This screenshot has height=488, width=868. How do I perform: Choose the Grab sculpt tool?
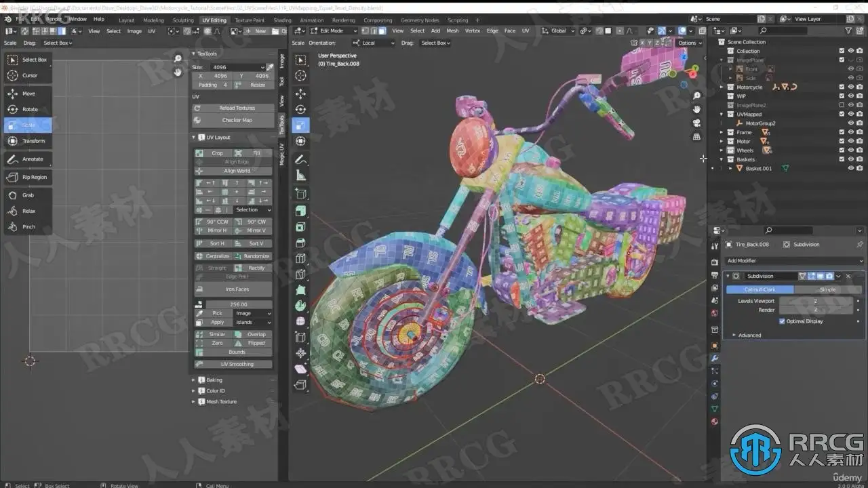(x=28, y=195)
